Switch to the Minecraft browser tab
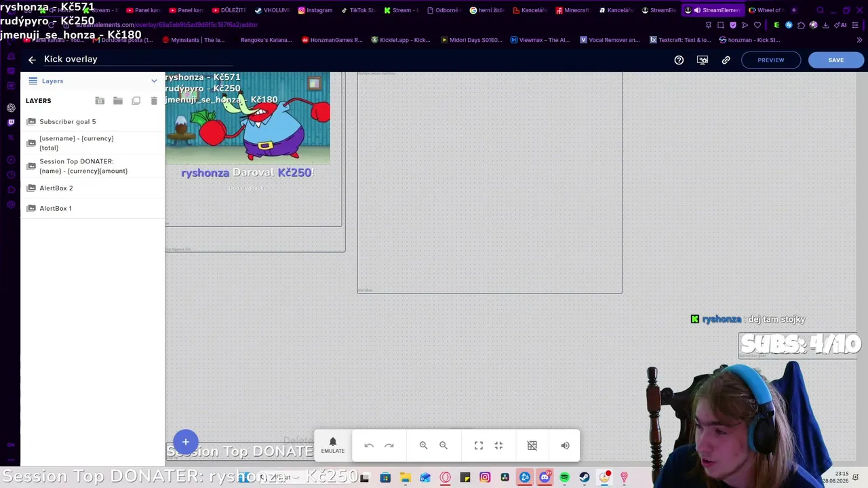868x488 pixels. pos(572,10)
